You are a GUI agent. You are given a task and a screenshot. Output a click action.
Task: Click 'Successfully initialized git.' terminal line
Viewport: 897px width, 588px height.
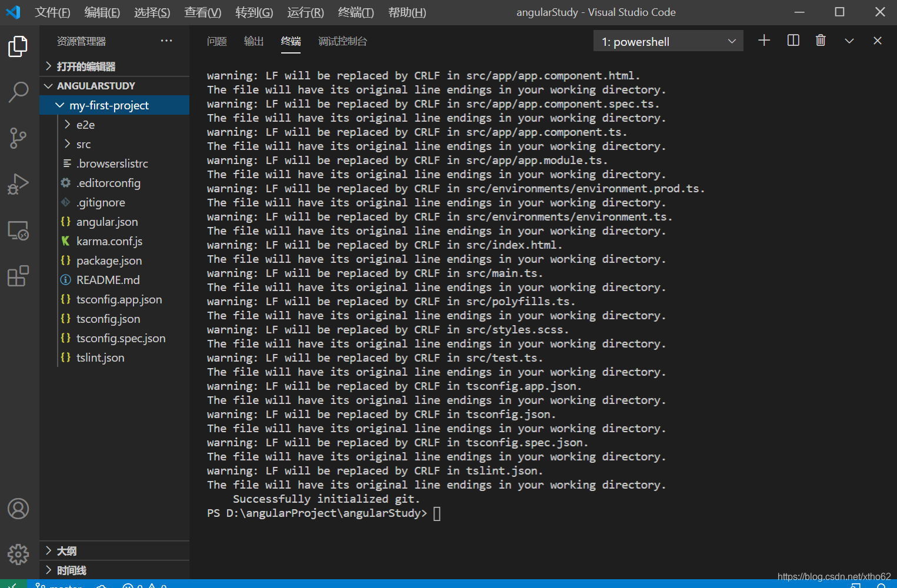pos(326,499)
